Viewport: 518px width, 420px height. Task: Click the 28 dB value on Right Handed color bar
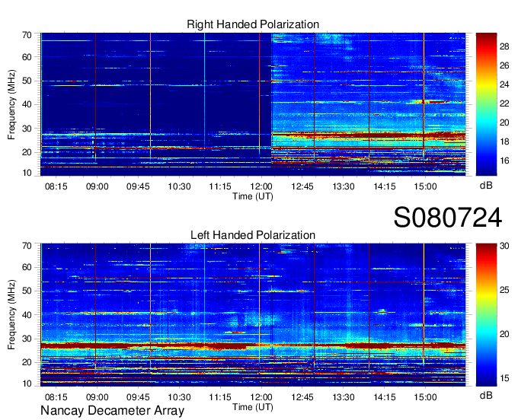click(504, 47)
